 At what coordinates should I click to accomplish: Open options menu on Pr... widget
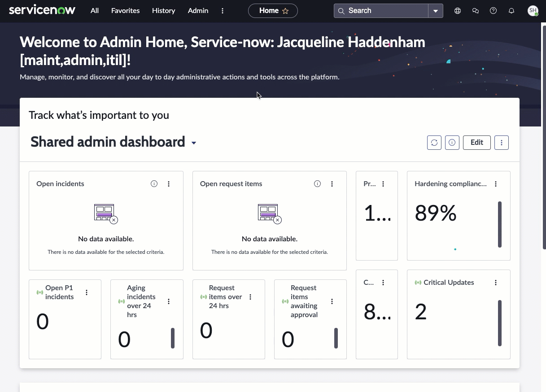pyautogui.click(x=383, y=184)
